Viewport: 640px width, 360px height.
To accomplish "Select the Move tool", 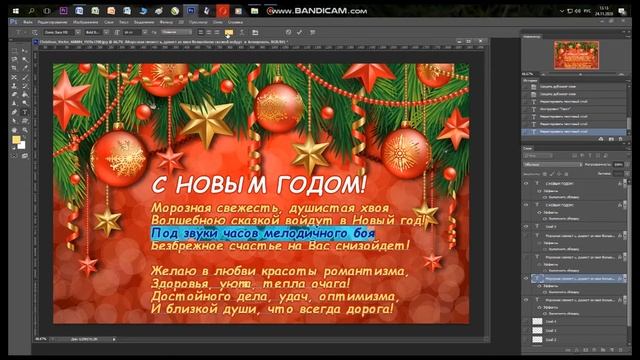I will click(25, 51).
